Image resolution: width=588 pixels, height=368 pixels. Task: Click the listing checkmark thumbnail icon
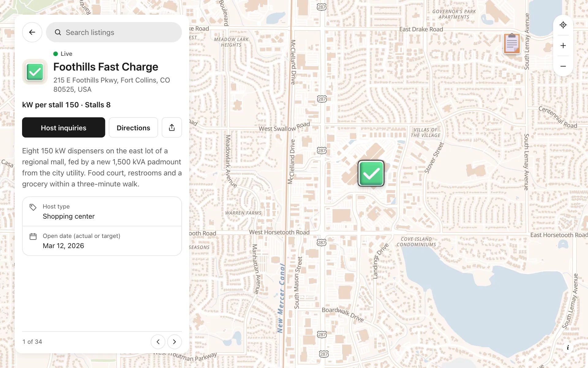click(35, 72)
